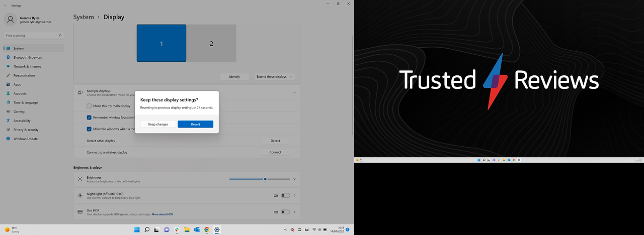Untick Remember window locations checkbox
Image resolution: width=644 pixels, height=235 pixels.
tap(89, 117)
